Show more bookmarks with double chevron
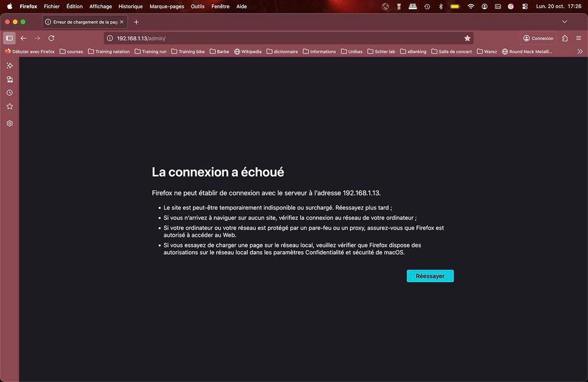The width and height of the screenshot is (588, 382). point(580,51)
